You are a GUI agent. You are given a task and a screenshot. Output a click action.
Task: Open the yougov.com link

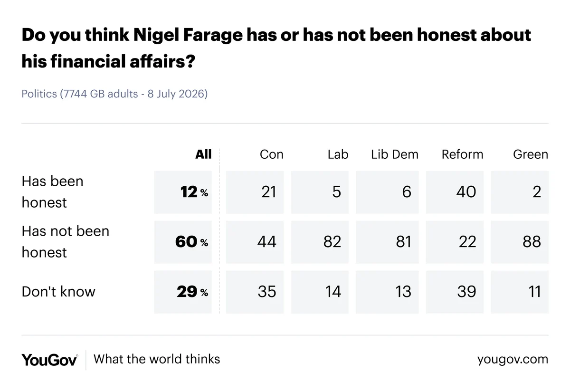click(x=513, y=359)
